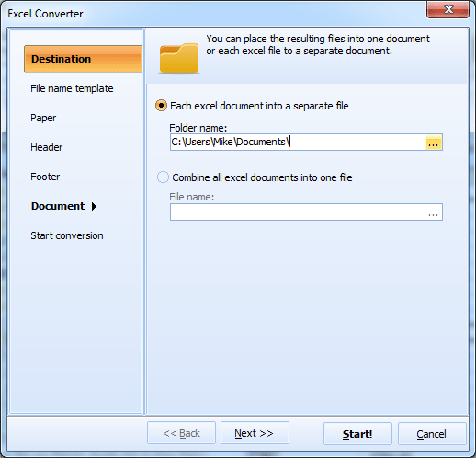Click the arrow beside Document step

pyautogui.click(x=94, y=207)
